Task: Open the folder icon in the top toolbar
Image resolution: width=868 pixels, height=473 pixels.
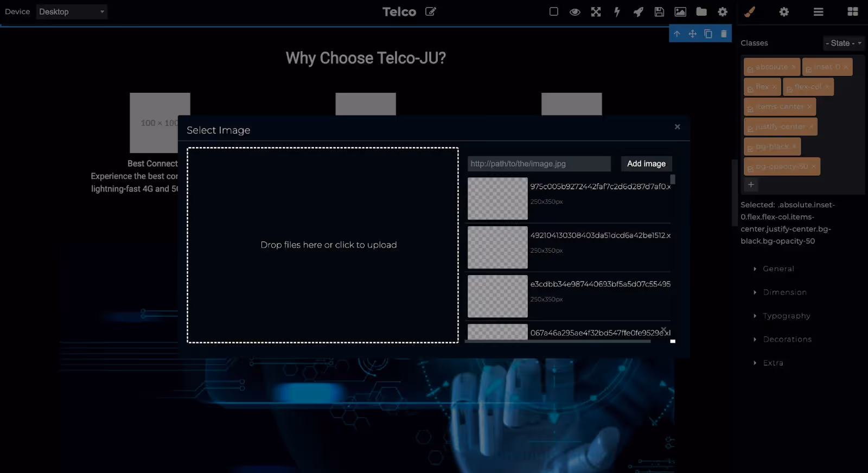Action: (x=701, y=11)
